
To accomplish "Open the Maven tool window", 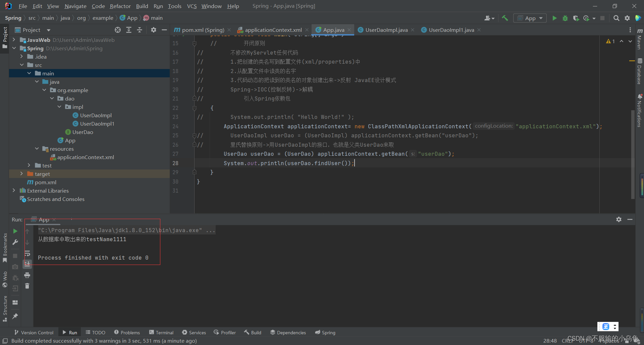I will click(x=640, y=39).
